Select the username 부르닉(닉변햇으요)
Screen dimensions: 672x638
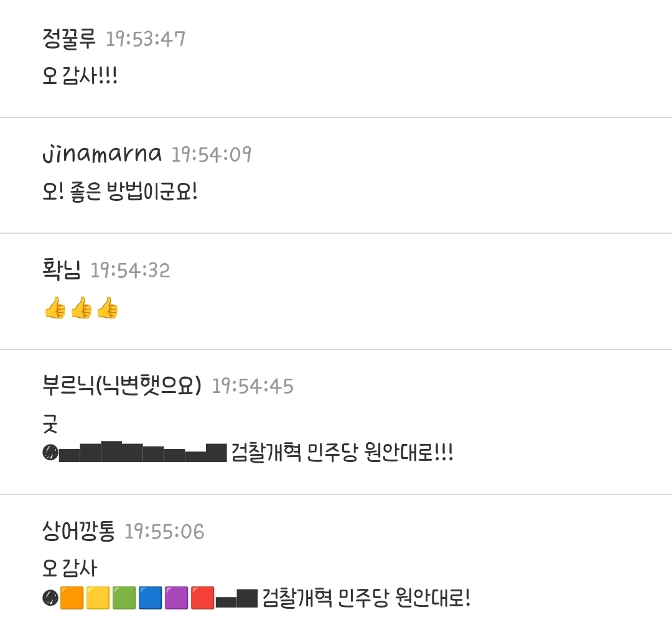[122, 386]
